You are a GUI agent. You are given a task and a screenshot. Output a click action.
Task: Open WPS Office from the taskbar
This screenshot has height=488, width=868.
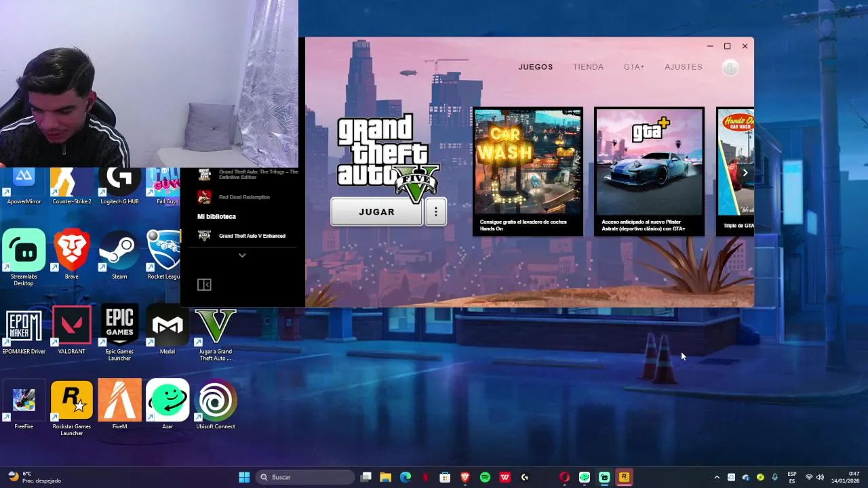point(505,477)
